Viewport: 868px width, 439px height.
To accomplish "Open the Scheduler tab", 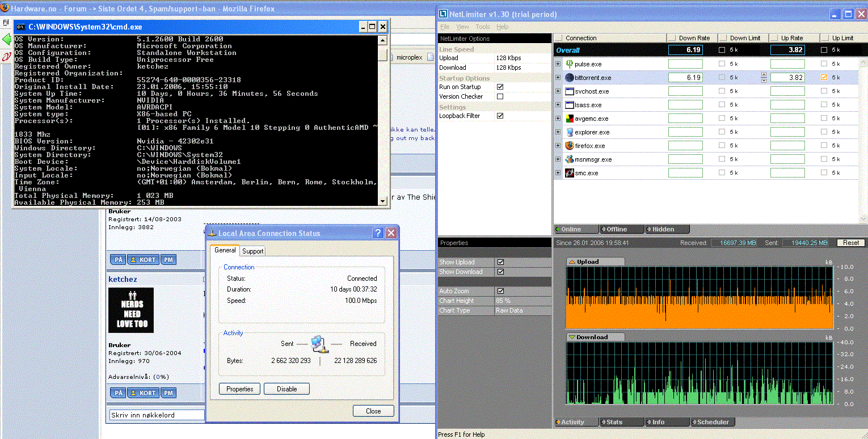I will [713, 422].
